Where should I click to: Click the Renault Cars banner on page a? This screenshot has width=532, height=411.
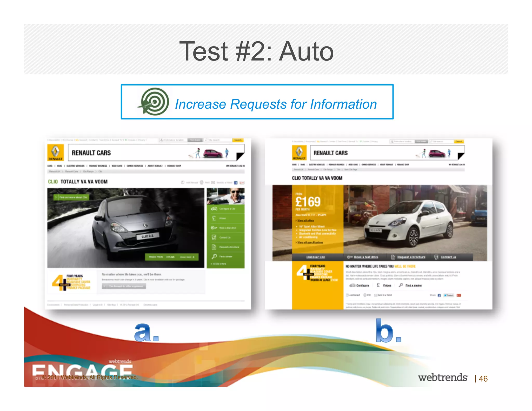coord(156,153)
